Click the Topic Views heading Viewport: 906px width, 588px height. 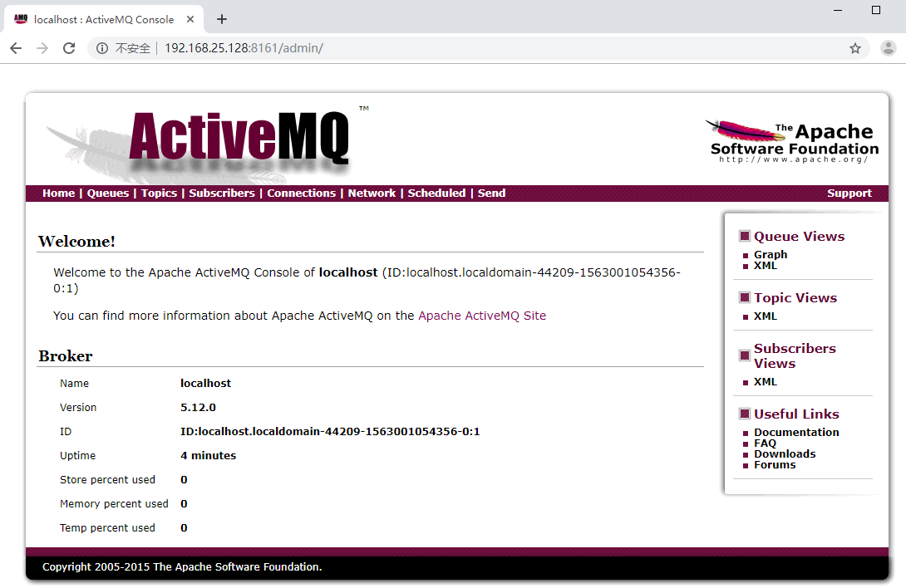pos(795,298)
